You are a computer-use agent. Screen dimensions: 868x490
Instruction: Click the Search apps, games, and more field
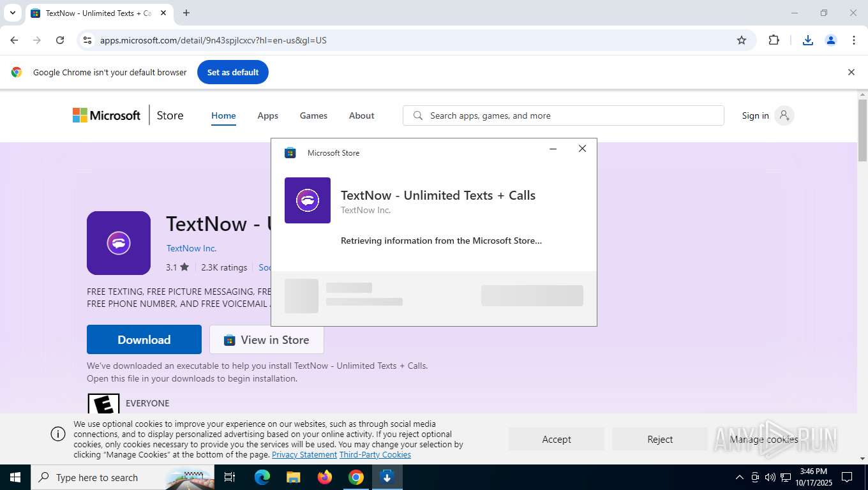point(564,115)
